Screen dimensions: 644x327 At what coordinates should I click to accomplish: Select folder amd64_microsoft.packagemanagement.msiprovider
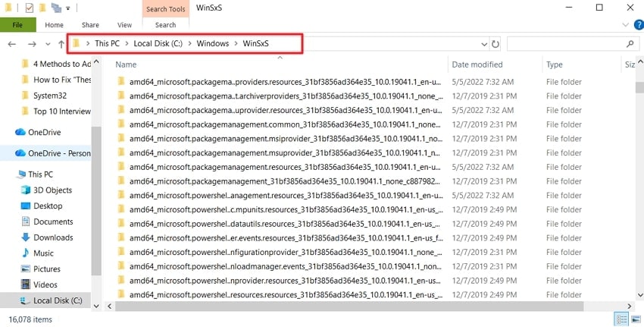coord(280,139)
